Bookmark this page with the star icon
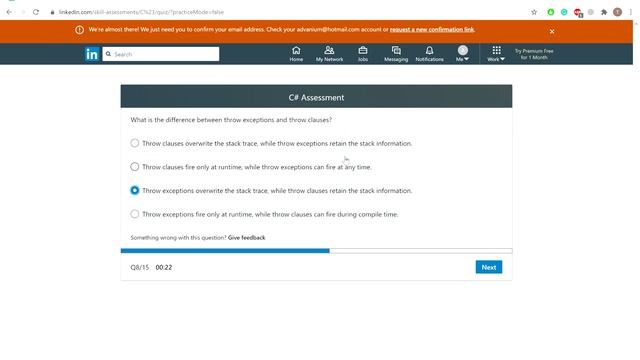Screen dimensions: 640x360 [x=534, y=12]
